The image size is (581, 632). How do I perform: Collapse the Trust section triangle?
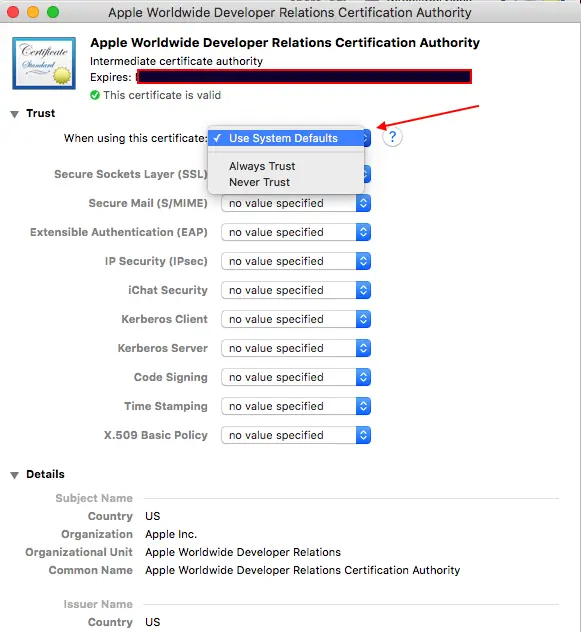tap(15, 114)
